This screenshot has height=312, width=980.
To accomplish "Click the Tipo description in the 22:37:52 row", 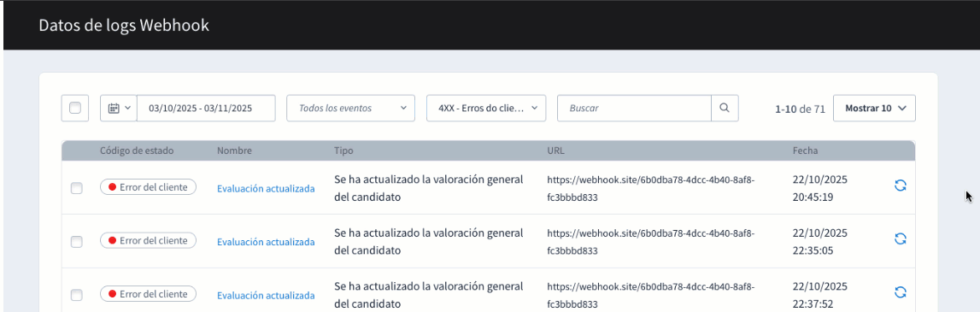I will pyautogui.click(x=429, y=295).
